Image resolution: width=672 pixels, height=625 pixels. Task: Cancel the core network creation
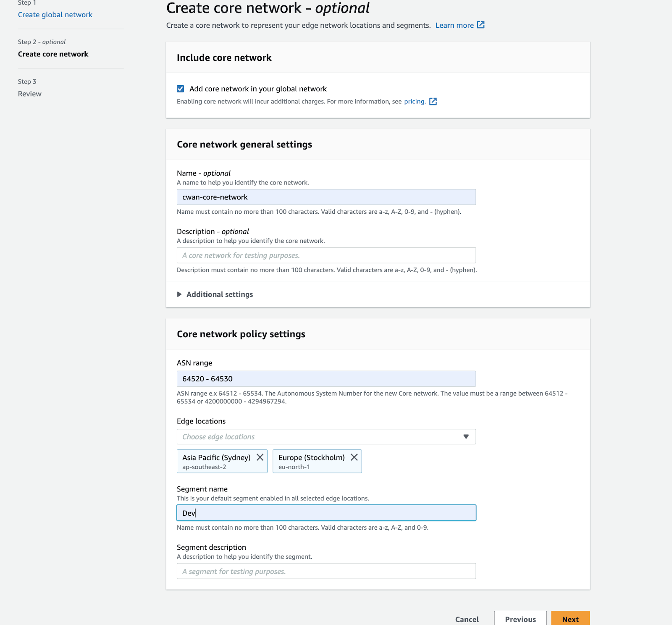pos(467,619)
